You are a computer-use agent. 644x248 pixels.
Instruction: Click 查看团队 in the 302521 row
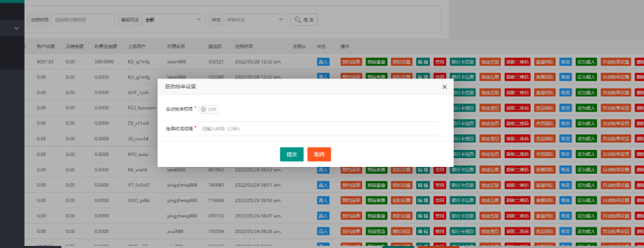pyautogui.click(x=544, y=62)
